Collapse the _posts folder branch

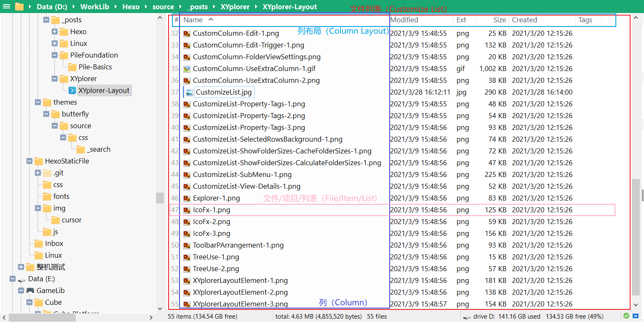point(45,20)
